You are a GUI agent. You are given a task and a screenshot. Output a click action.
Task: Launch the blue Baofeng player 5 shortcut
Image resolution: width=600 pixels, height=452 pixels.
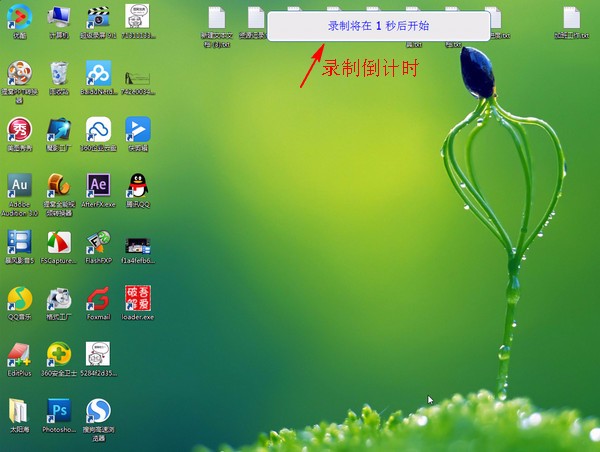click(x=20, y=247)
